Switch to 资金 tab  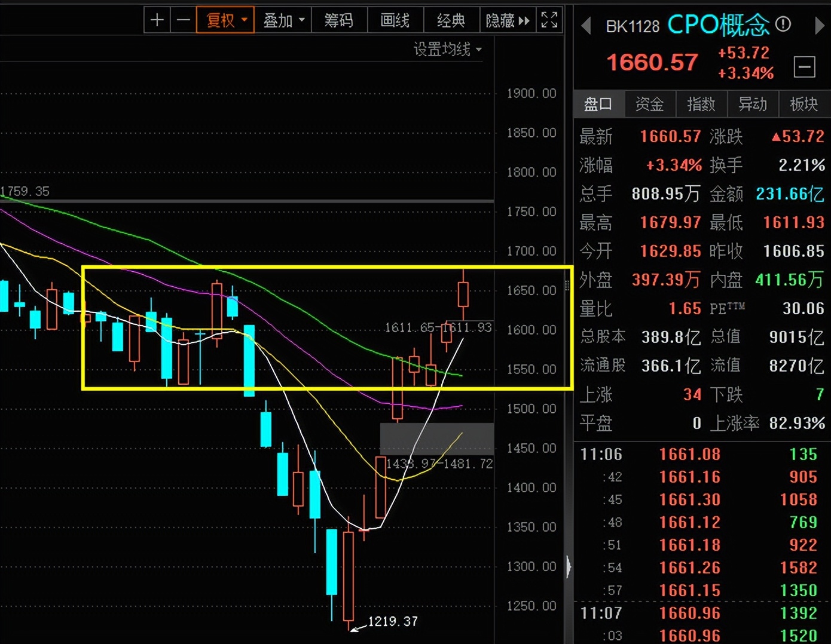[x=650, y=104]
